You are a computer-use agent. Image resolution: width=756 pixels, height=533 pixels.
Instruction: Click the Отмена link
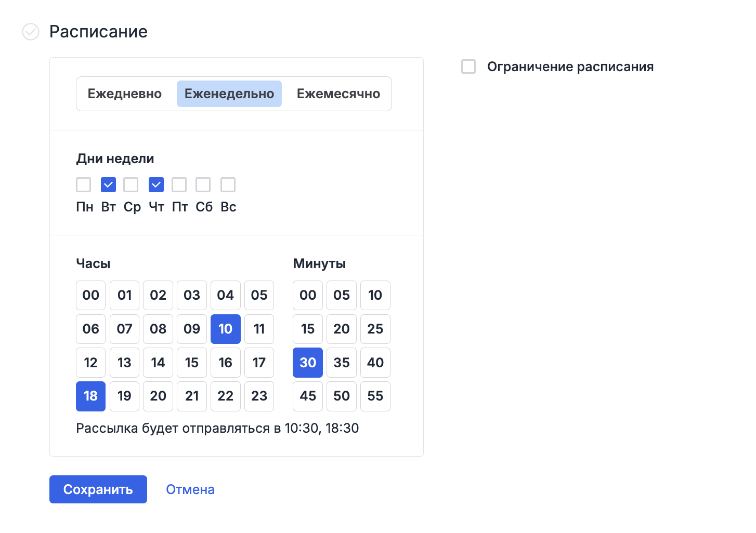tap(190, 489)
